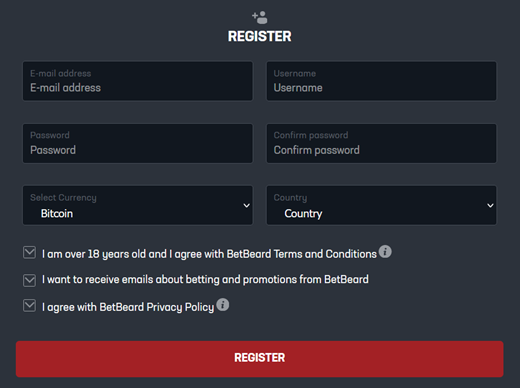Focus the Password input field
This screenshot has width=520, height=388.
point(138,143)
